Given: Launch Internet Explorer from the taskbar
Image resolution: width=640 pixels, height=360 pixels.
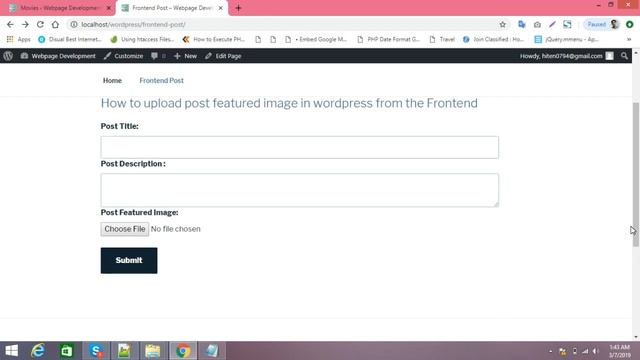Looking at the screenshot, I should 38,351.
